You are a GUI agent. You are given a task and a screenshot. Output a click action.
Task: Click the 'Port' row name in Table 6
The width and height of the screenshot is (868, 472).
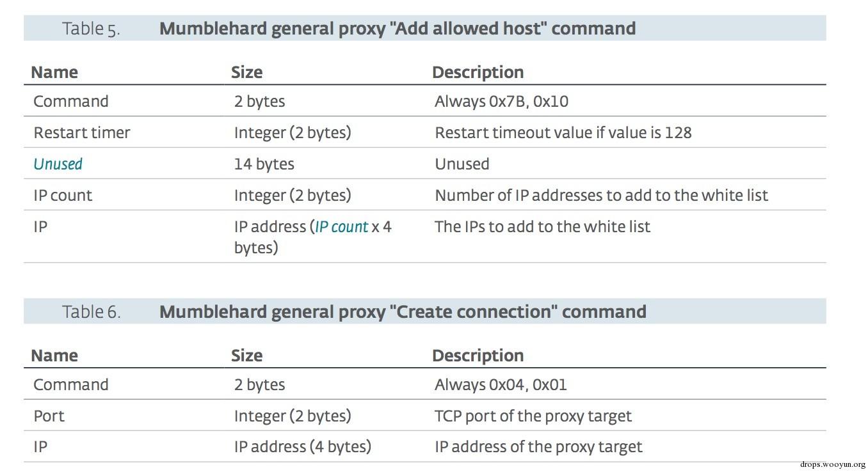tap(49, 416)
